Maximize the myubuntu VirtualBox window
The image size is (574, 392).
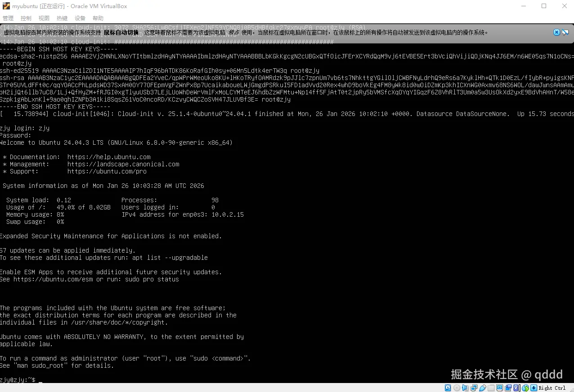coord(544,6)
